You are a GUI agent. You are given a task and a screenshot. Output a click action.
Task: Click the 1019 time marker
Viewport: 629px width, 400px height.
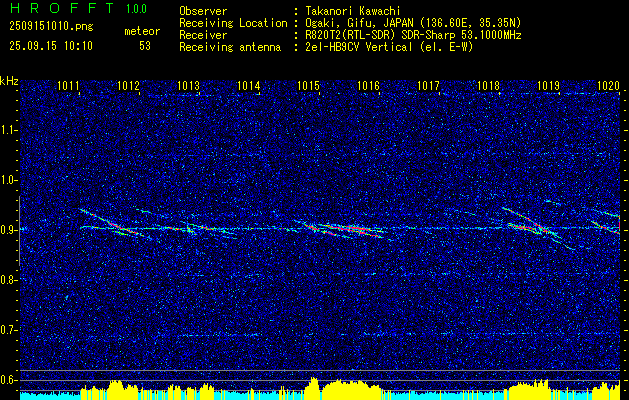pos(548,85)
